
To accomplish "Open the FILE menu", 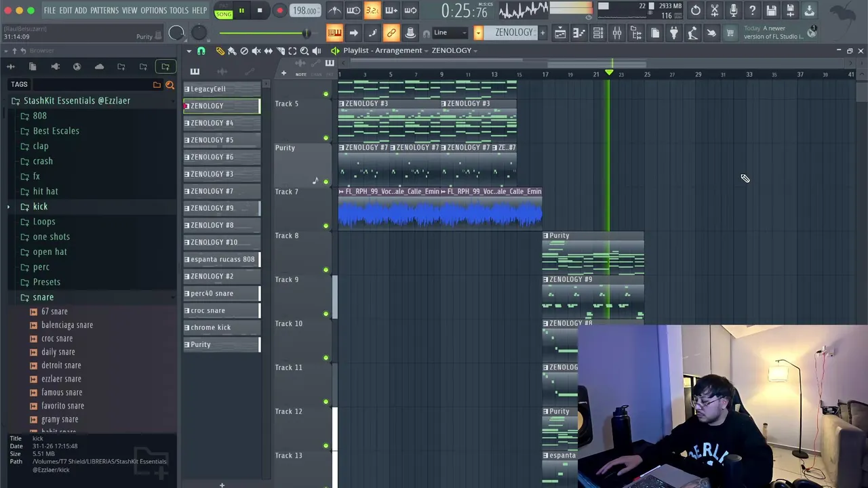I will click(50, 11).
